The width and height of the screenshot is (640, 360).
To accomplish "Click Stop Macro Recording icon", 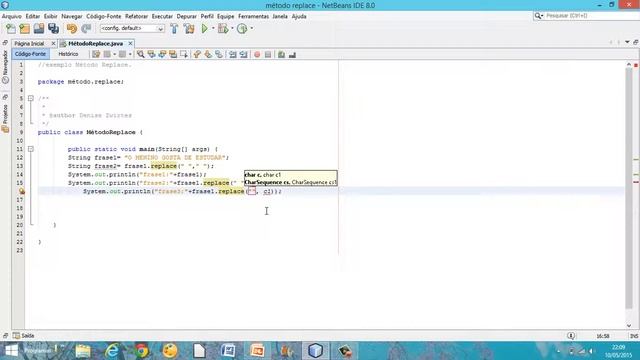I will pos(268,54).
